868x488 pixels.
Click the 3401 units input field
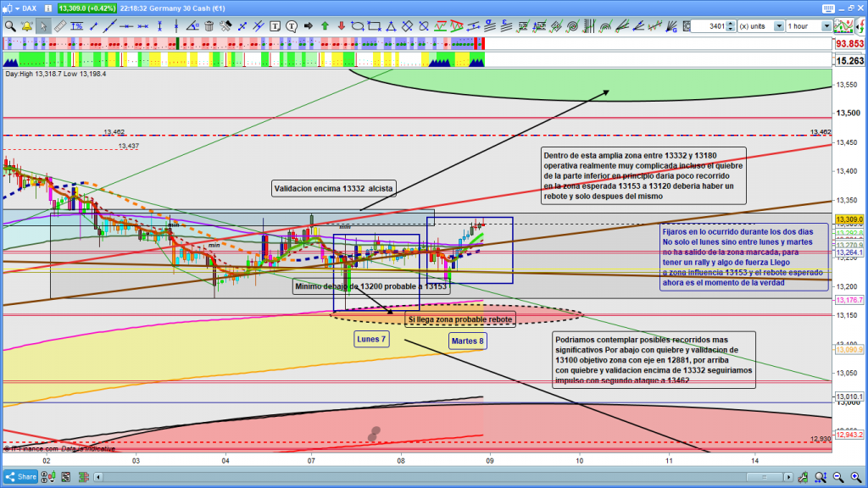pyautogui.click(x=707, y=26)
